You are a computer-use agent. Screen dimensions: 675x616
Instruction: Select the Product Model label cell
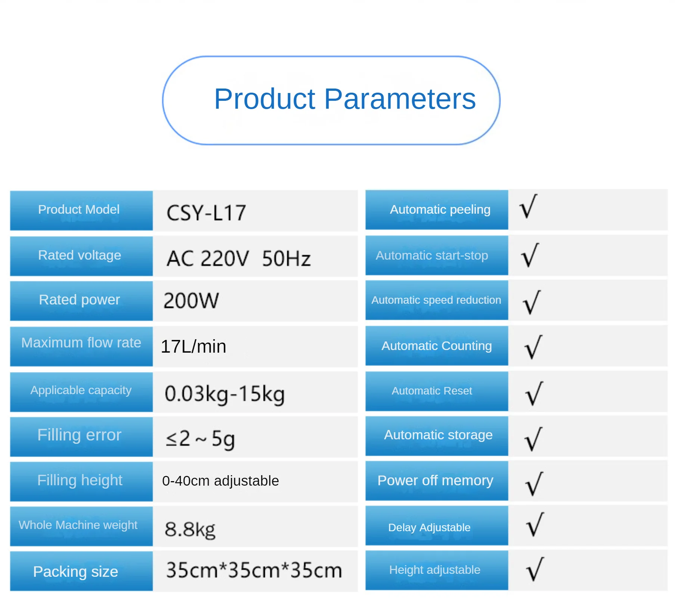81,210
